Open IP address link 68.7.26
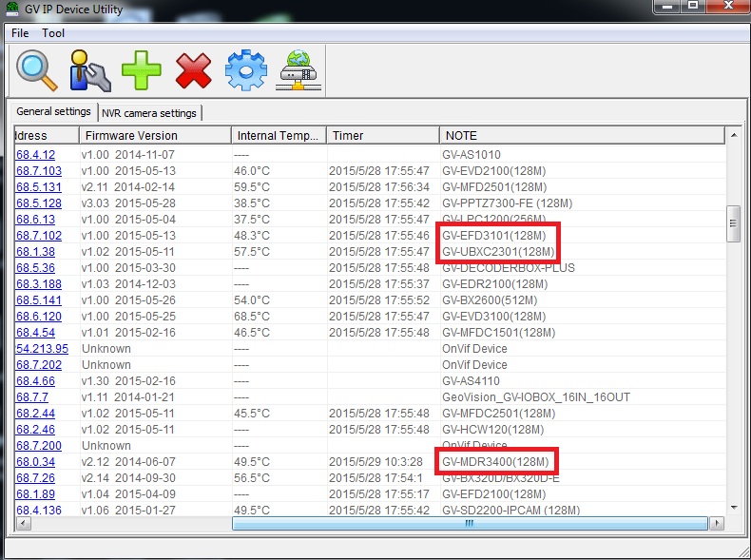Viewport: 751px width, 560px height. pos(35,478)
